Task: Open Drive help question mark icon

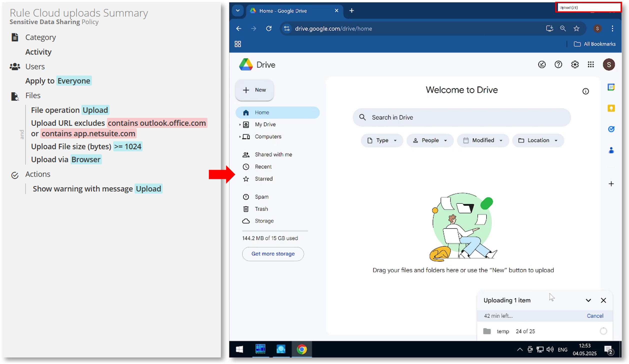Action: coord(558,64)
